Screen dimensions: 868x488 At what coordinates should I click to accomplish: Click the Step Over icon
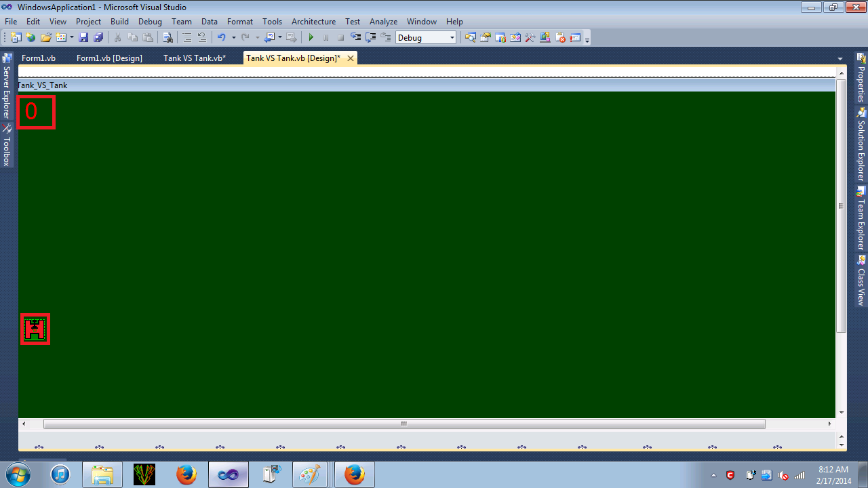[x=371, y=38]
